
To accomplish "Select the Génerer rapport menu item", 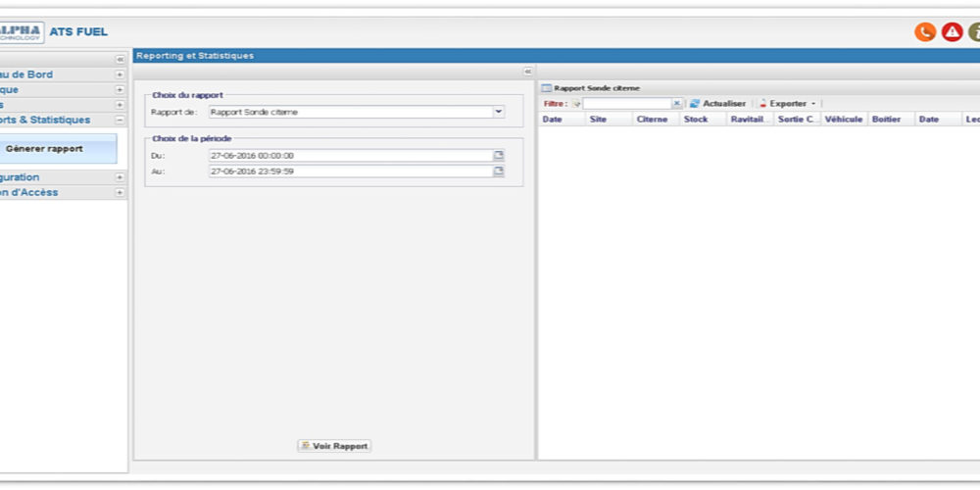I will point(44,149).
